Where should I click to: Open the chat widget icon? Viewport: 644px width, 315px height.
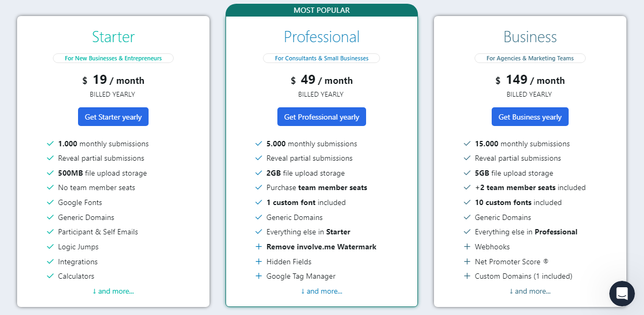coord(622,294)
